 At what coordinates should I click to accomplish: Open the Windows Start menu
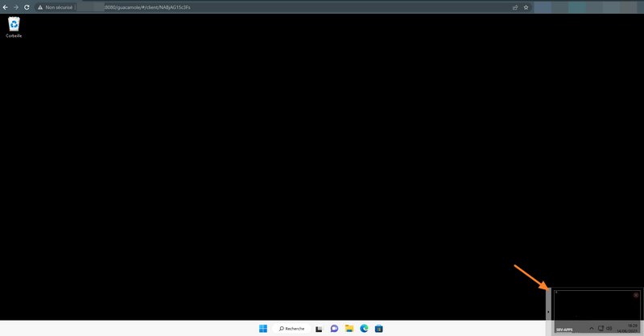click(x=263, y=328)
